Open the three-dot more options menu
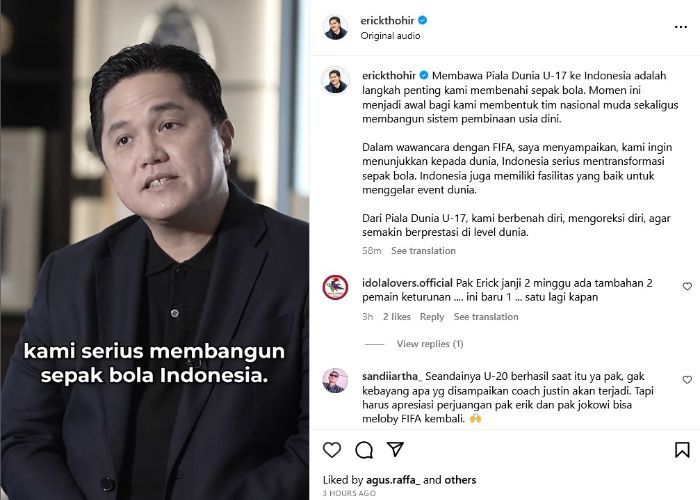Screen dimensions: 700x500 tap(680, 27)
